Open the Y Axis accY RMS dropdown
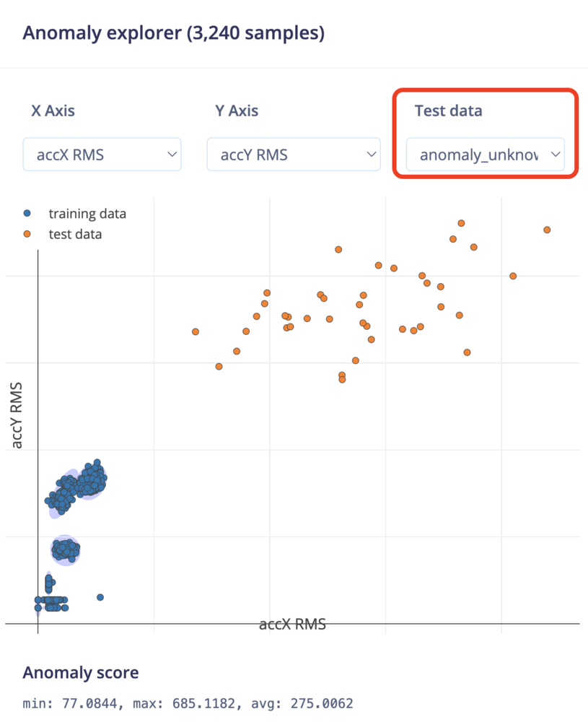Screen dimensions: 588x722 [294, 155]
